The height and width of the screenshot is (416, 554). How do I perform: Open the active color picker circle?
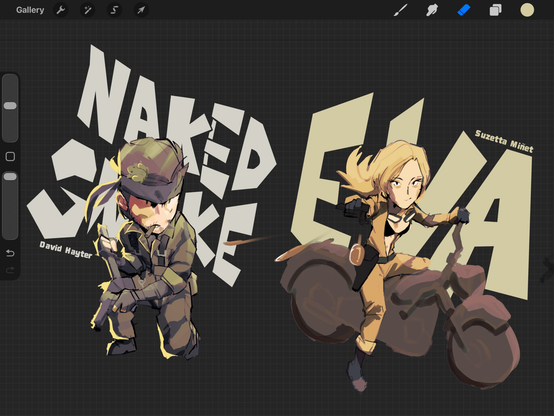(x=527, y=10)
